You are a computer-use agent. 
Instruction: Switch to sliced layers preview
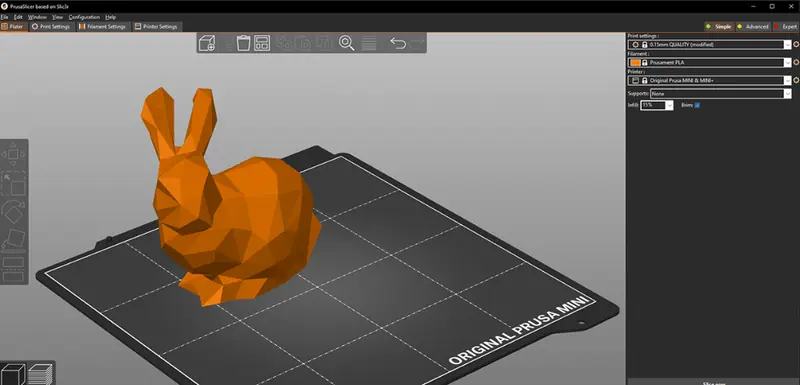pyautogui.click(x=40, y=374)
